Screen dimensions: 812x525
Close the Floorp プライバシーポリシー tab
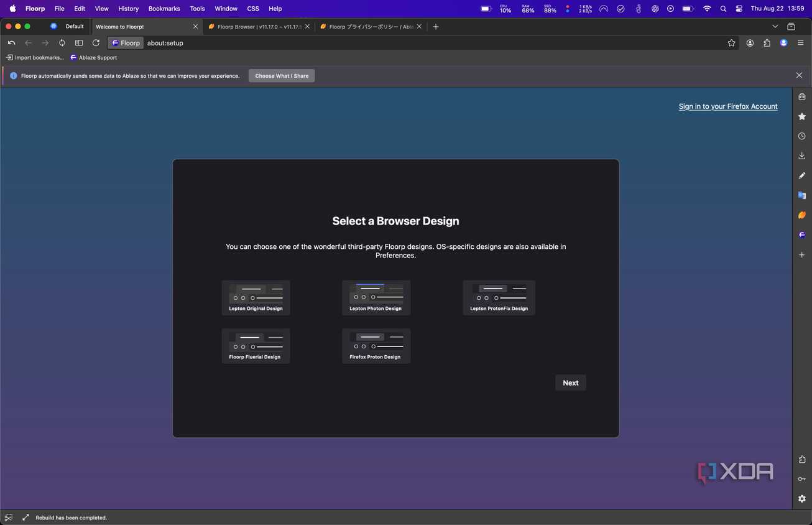(x=419, y=27)
